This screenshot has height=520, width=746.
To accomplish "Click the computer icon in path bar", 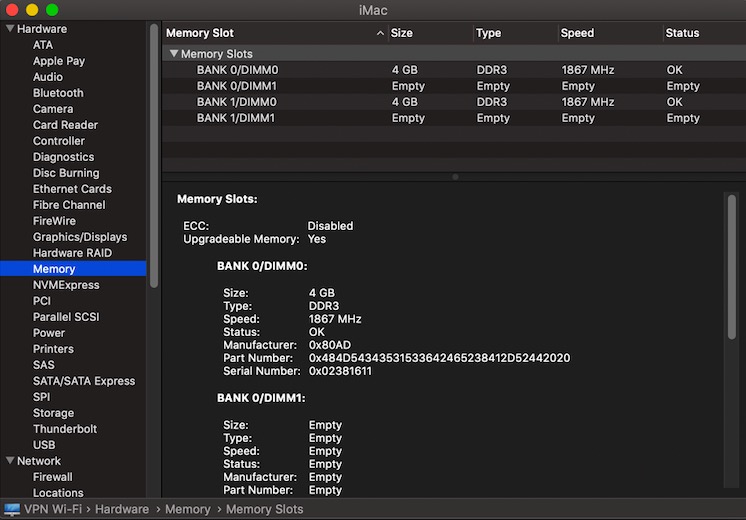I will [14, 509].
